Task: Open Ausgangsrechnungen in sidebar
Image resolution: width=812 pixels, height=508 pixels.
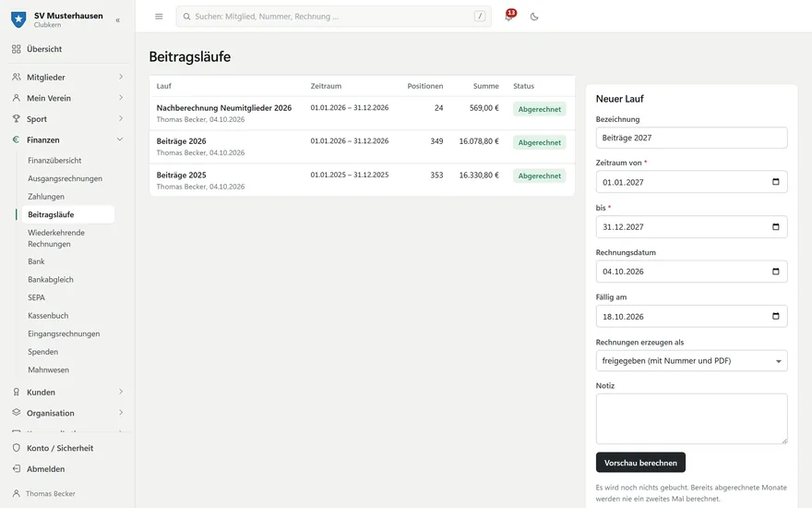Action: [65, 178]
